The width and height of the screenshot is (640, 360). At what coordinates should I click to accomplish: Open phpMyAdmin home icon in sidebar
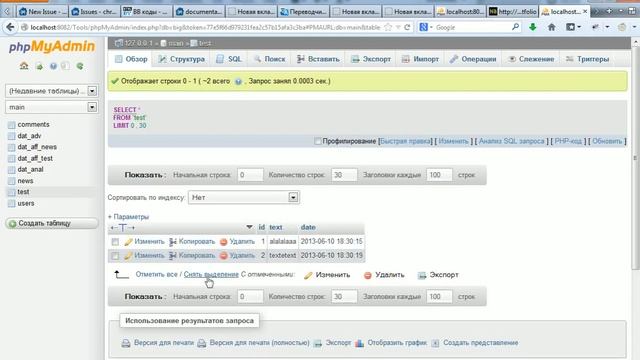click(24, 66)
